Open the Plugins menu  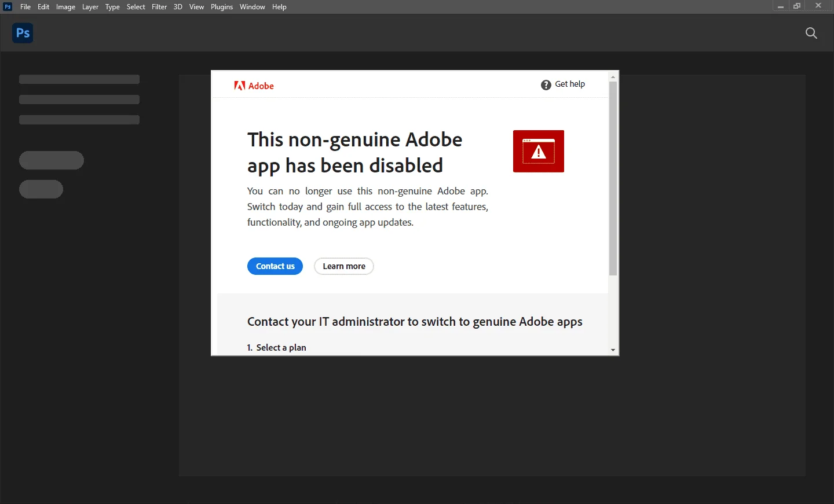coord(222,7)
